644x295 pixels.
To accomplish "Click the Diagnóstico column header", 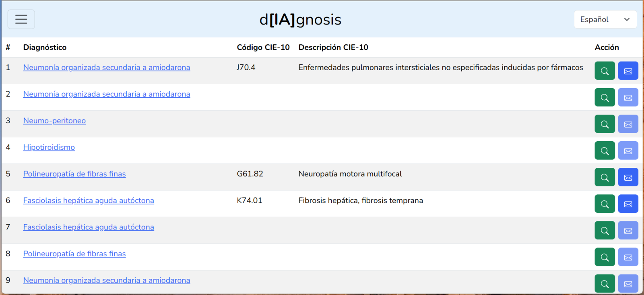I will pyautogui.click(x=45, y=47).
